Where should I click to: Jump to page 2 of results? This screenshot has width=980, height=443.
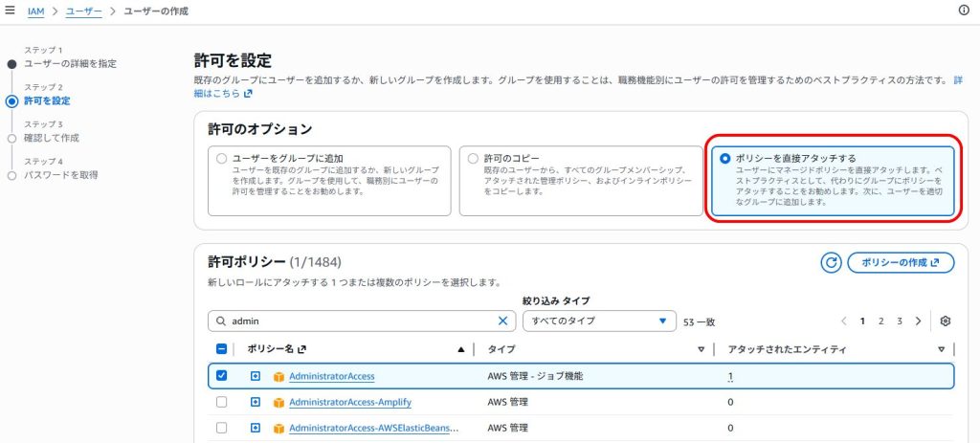coord(880,321)
